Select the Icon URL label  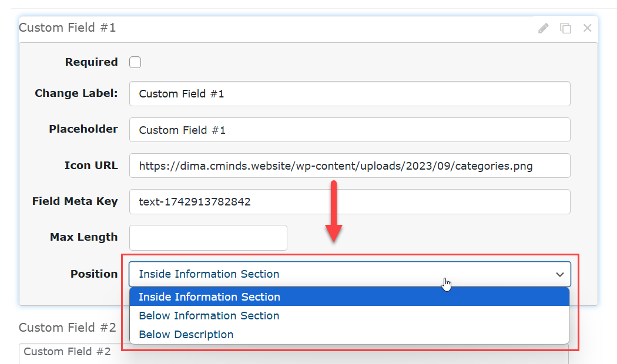tap(91, 166)
